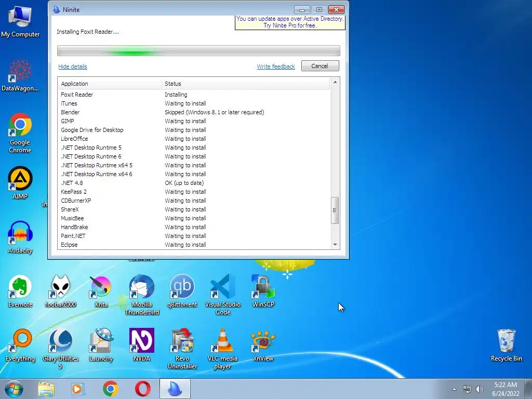The height and width of the screenshot is (399, 532).
Task: Select the LibreOffice row
Action: coord(194,139)
